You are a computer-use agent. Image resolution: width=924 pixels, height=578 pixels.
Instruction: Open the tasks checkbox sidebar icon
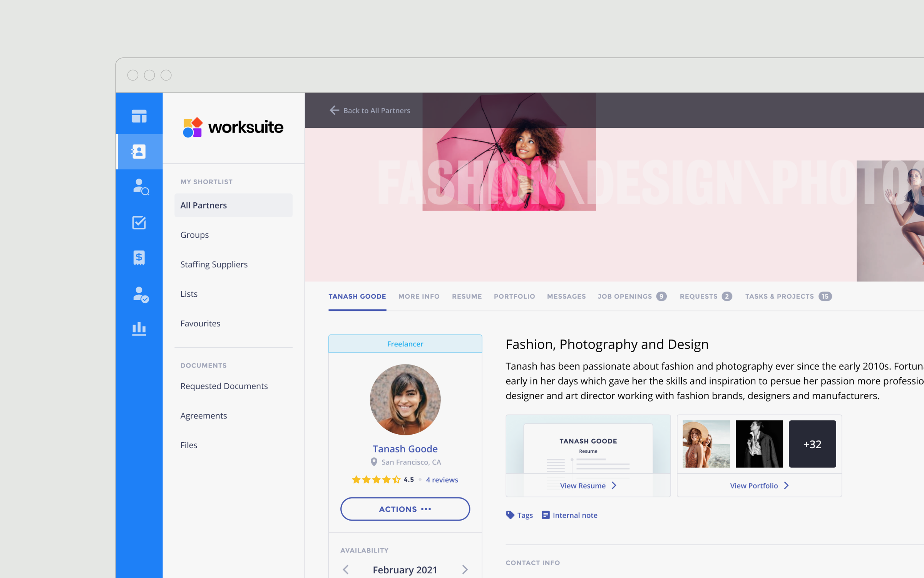point(139,222)
